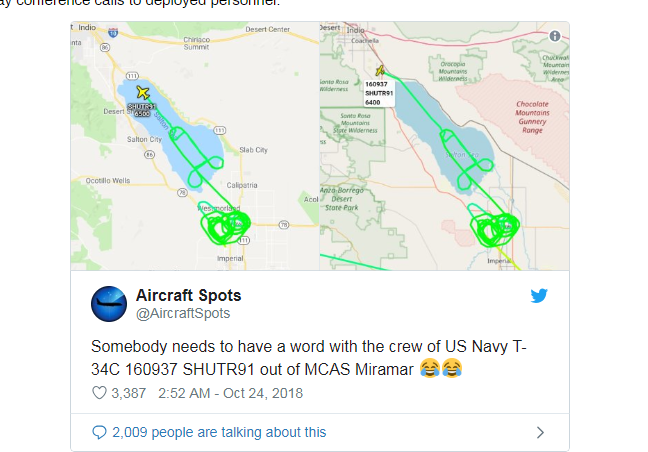This screenshot has width=648, height=452.
Task: Click the Twitter bird logo
Action: [539, 296]
